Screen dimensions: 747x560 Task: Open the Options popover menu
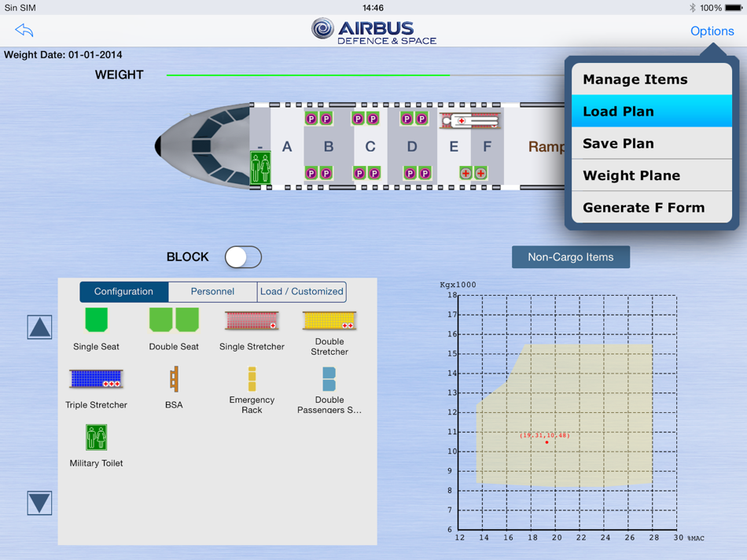click(x=712, y=31)
